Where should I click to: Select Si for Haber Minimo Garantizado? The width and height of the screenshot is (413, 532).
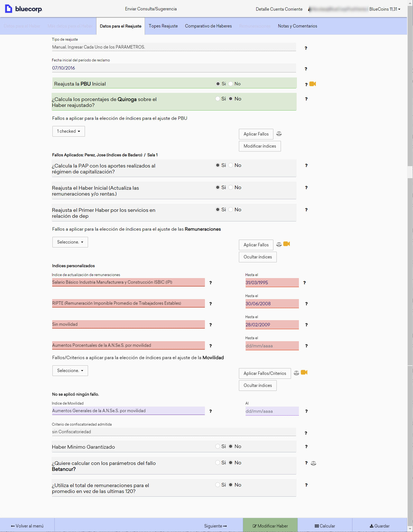click(218, 446)
